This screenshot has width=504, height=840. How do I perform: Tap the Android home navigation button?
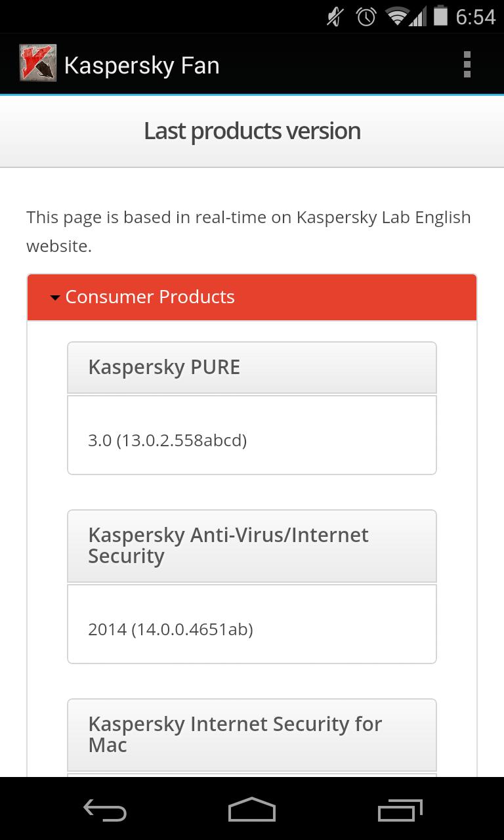252,810
